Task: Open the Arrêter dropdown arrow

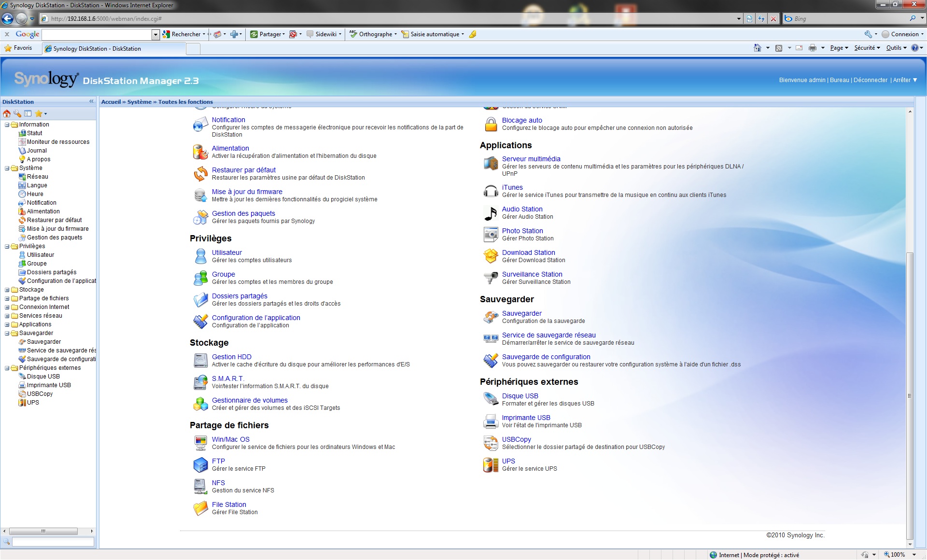Action: tap(915, 80)
